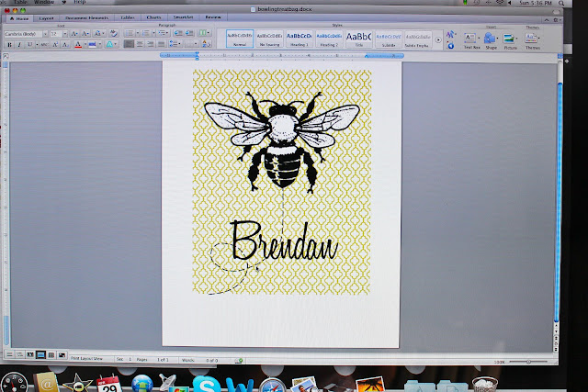The width and height of the screenshot is (588, 392).
Task: Switch to the Layout ribbon tab
Action: [47, 18]
